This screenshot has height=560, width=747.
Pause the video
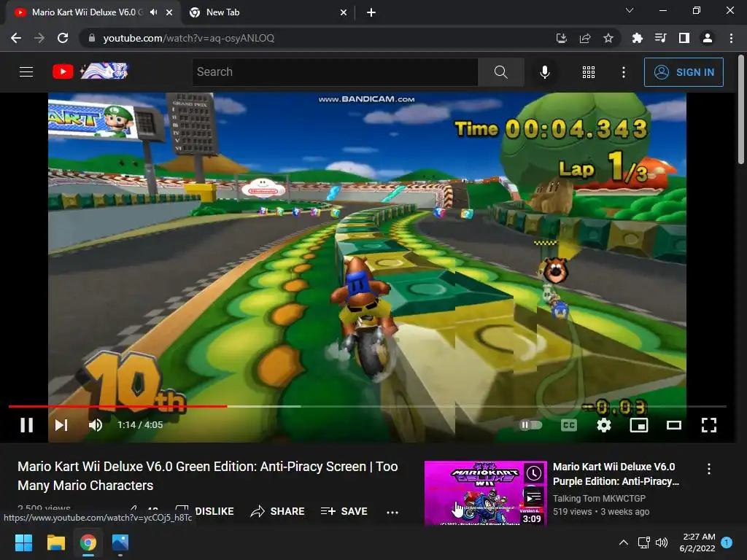click(27, 425)
